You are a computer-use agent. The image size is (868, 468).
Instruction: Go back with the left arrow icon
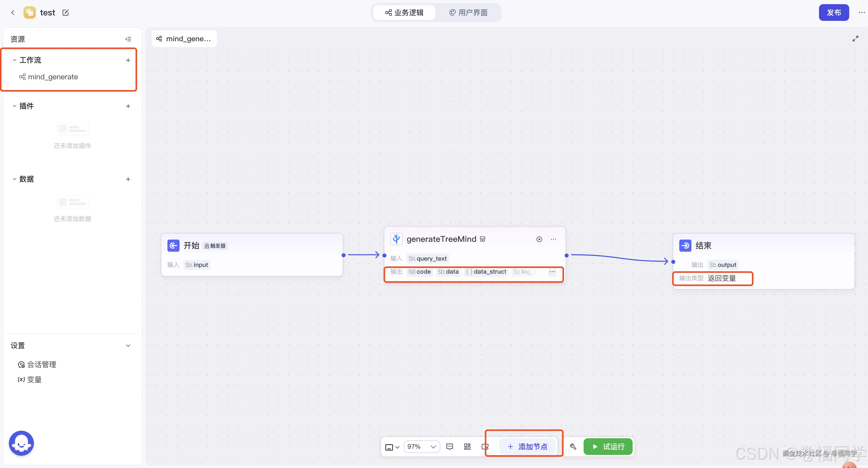pyautogui.click(x=13, y=13)
